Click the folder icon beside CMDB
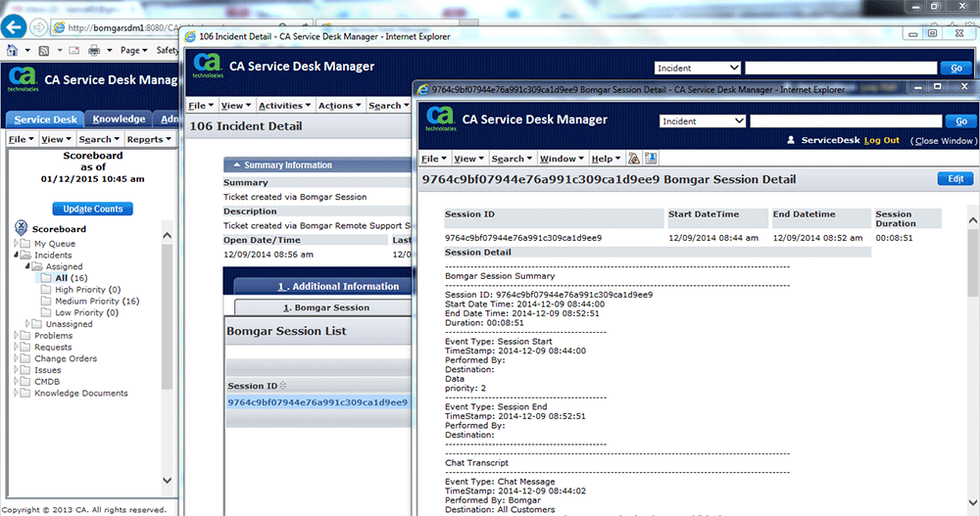980x516 pixels. coord(25,381)
